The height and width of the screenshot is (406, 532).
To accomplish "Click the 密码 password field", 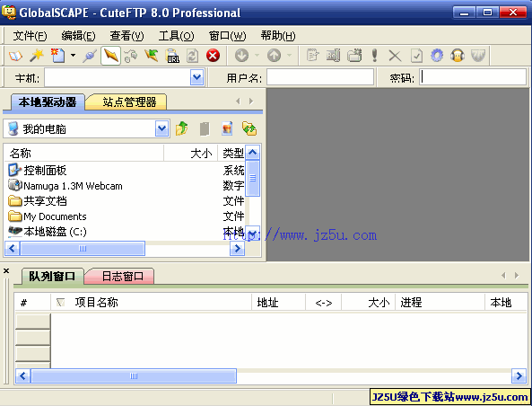I will 473,77.
